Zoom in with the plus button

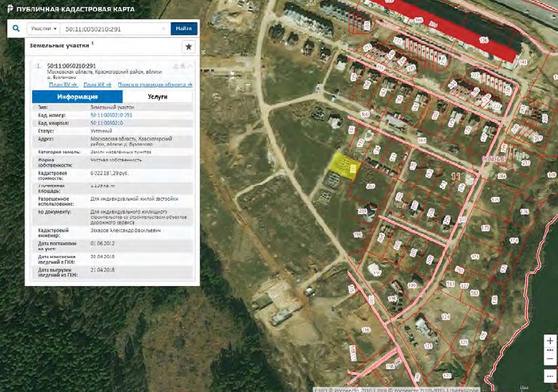tap(549, 340)
